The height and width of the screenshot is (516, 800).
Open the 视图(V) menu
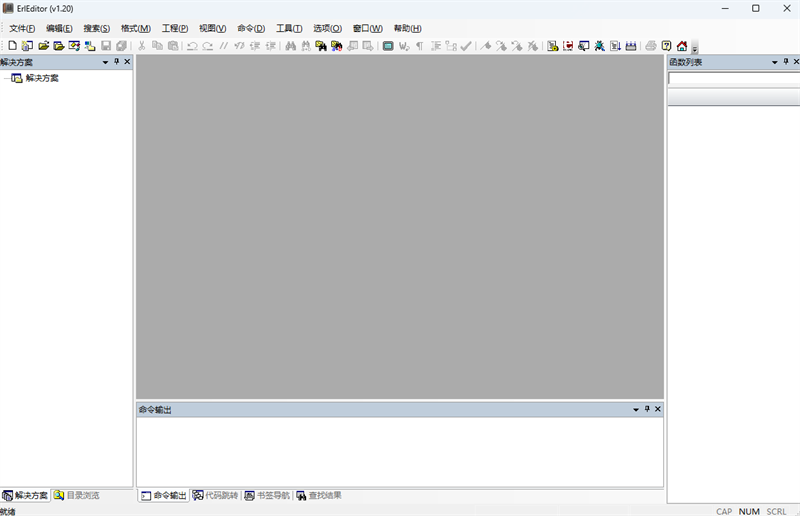point(212,29)
